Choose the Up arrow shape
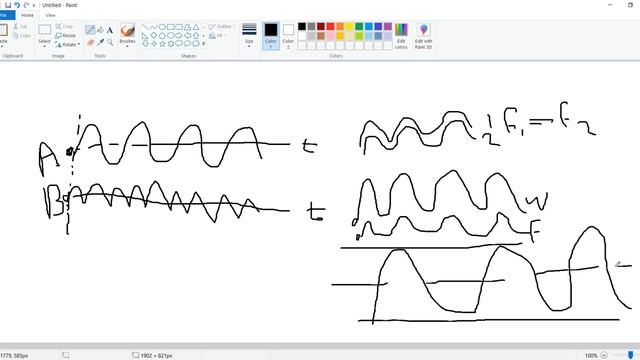The width and height of the screenshot is (640, 360). click(x=196, y=36)
